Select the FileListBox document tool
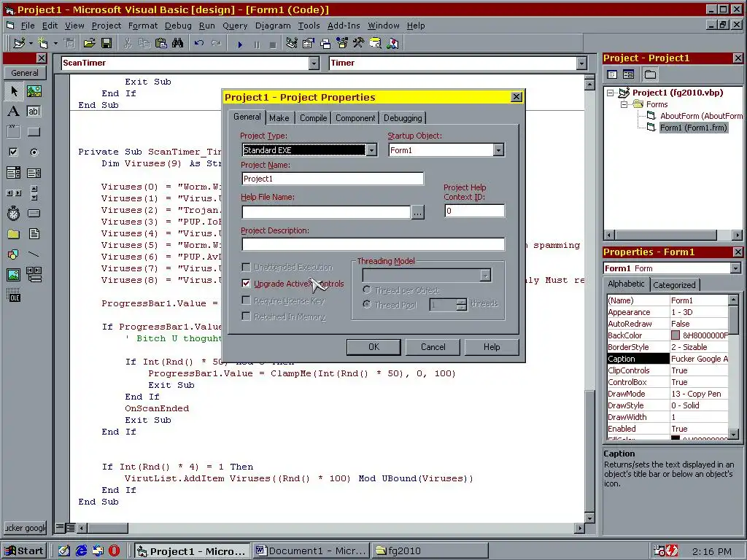Screen dimensions: 747x560 pyautogui.click(x=34, y=234)
